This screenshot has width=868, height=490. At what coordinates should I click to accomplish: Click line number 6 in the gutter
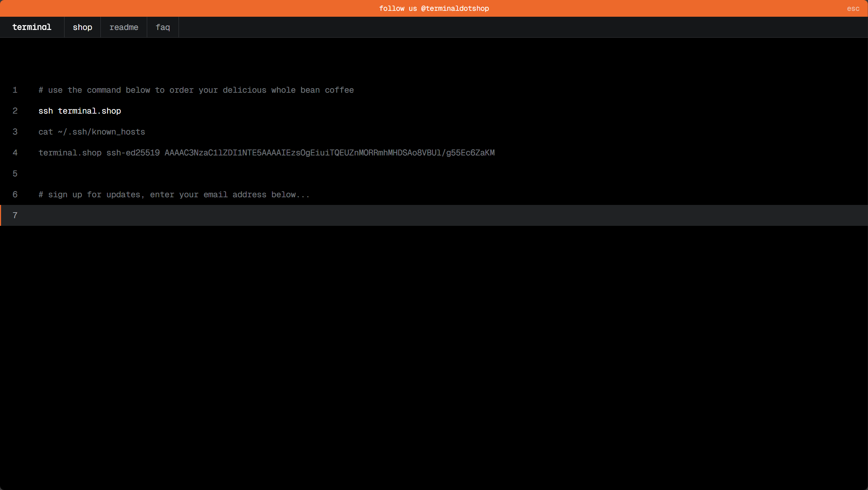15,194
